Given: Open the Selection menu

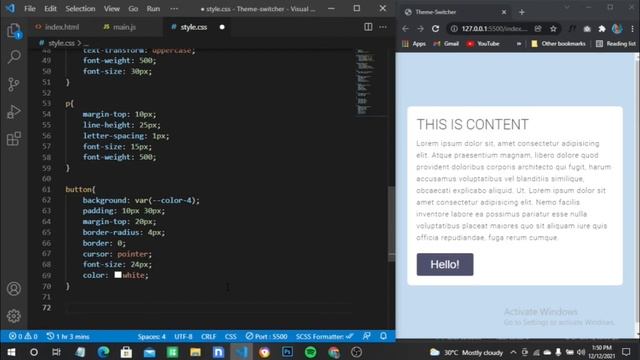Looking at the screenshot, I should pyautogui.click(x=80, y=9).
